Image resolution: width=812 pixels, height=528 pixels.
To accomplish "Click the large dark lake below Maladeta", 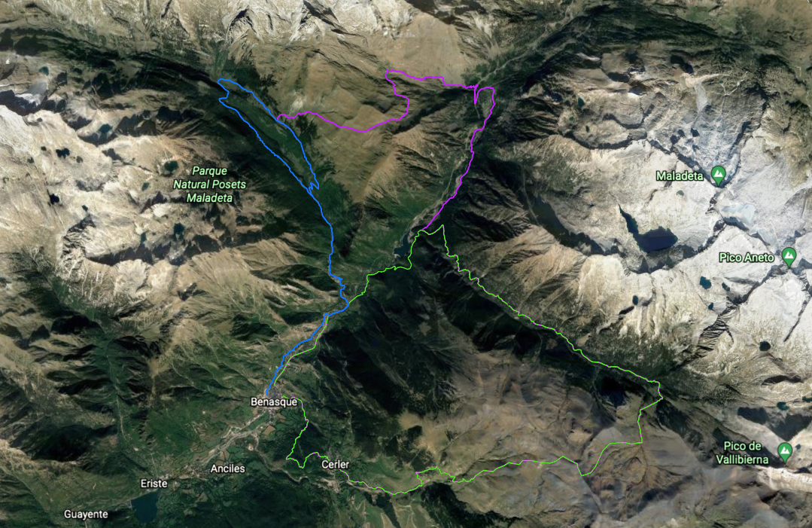I will pyautogui.click(x=653, y=240).
